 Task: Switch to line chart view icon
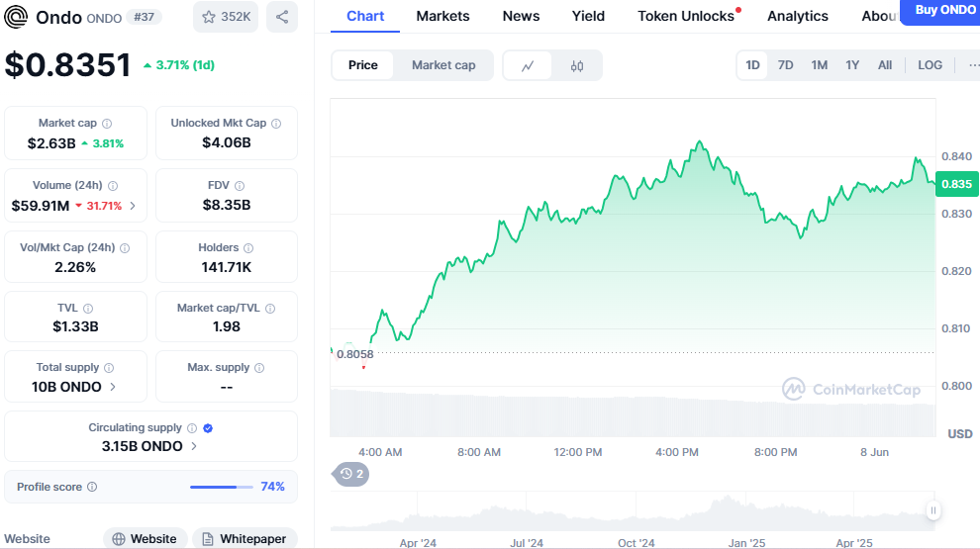(528, 65)
